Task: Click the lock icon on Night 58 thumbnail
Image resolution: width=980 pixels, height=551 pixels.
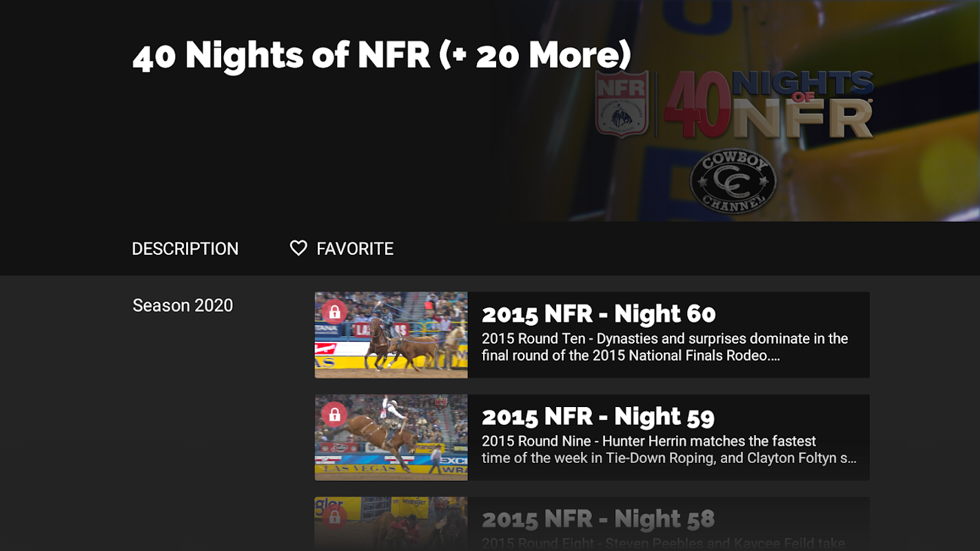Action: coord(334,517)
